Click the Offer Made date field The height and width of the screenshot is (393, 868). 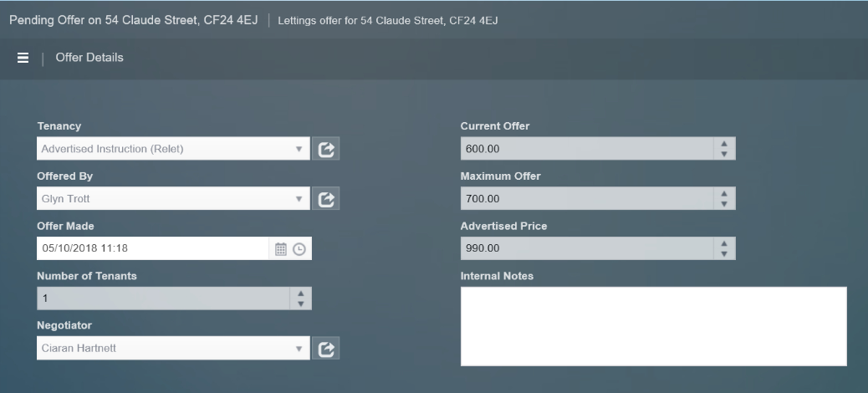click(153, 248)
